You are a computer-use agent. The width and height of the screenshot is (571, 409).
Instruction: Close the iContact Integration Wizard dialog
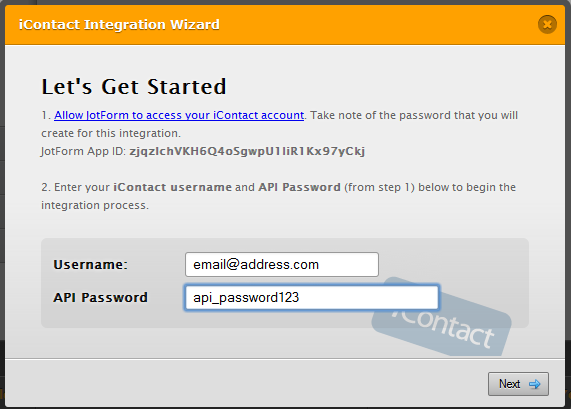coord(547,24)
